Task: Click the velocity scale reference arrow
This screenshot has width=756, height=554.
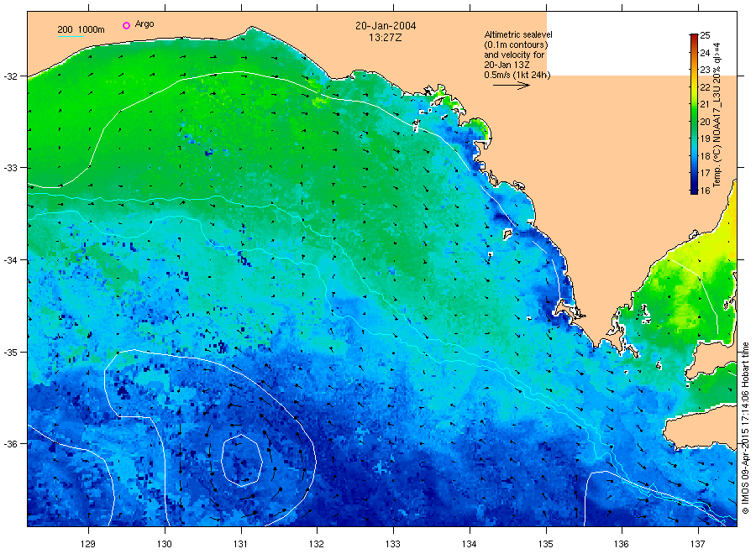Action: pos(511,86)
